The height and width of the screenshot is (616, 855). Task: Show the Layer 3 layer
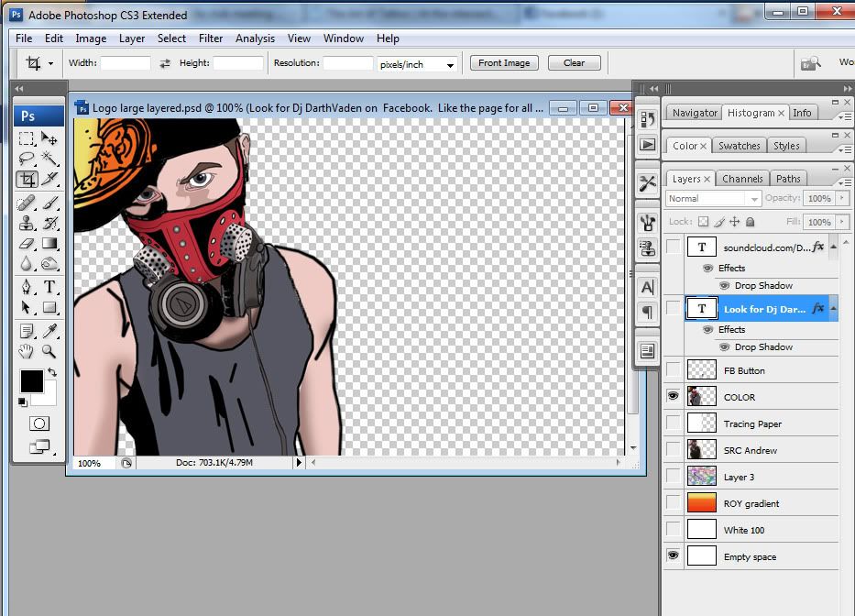pyautogui.click(x=674, y=477)
